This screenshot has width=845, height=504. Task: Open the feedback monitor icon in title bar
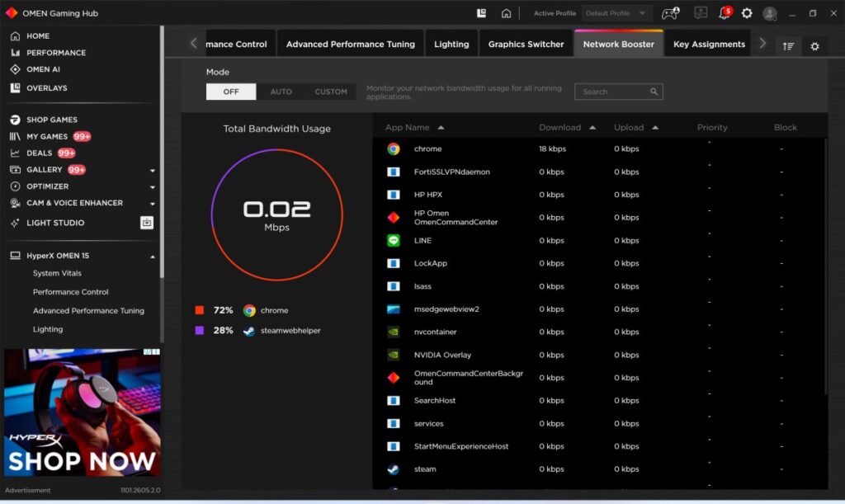pos(701,12)
